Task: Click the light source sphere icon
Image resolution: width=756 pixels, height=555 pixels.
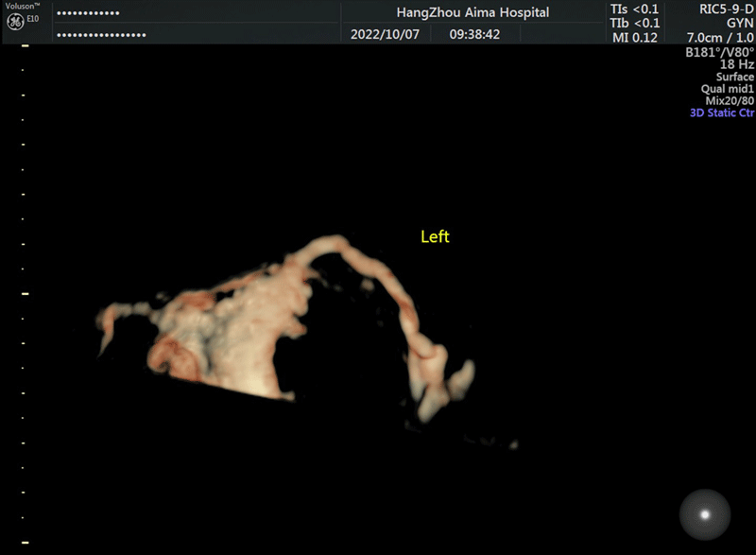Action: tap(704, 514)
